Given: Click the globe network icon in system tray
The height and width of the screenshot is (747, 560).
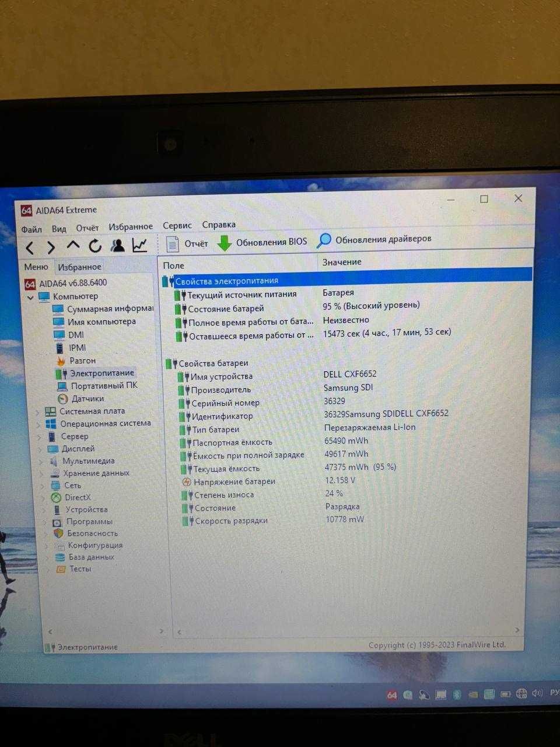Looking at the screenshot, I should 521,693.
